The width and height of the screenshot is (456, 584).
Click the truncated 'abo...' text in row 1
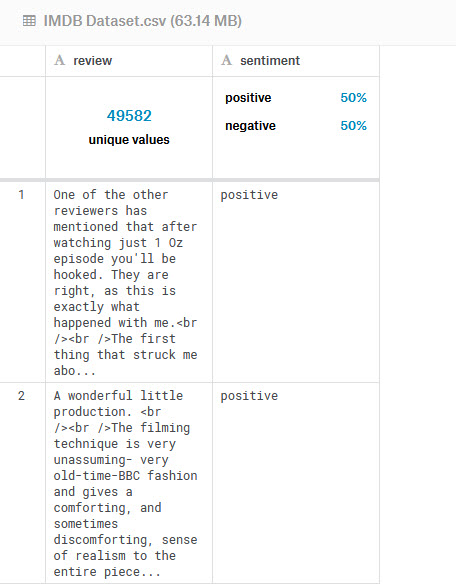[x=75, y=371]
